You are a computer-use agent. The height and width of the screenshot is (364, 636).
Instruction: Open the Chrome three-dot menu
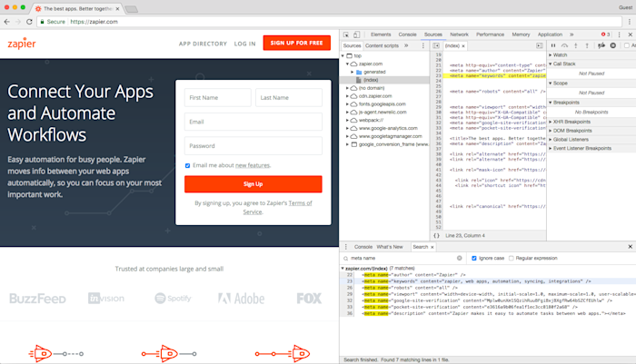click(x=630, y=22)
